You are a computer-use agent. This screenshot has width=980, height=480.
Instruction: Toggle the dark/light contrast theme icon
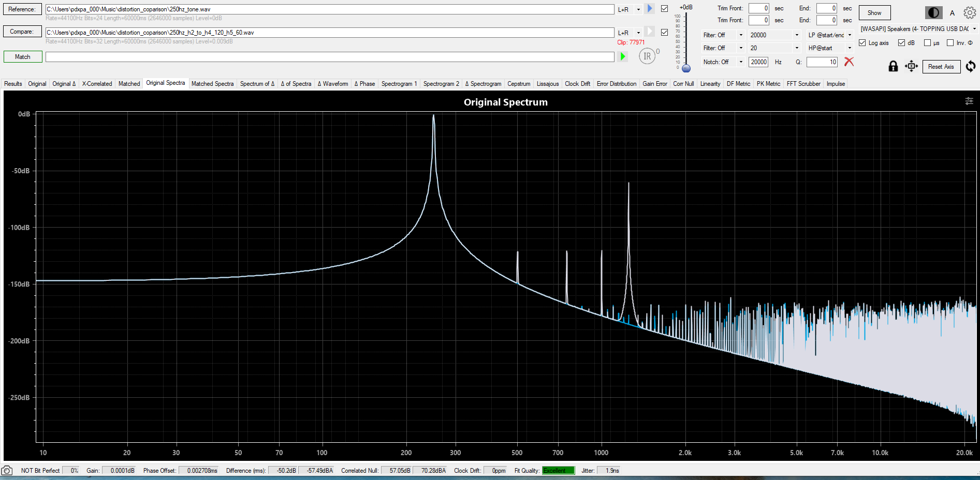point(934,13)
